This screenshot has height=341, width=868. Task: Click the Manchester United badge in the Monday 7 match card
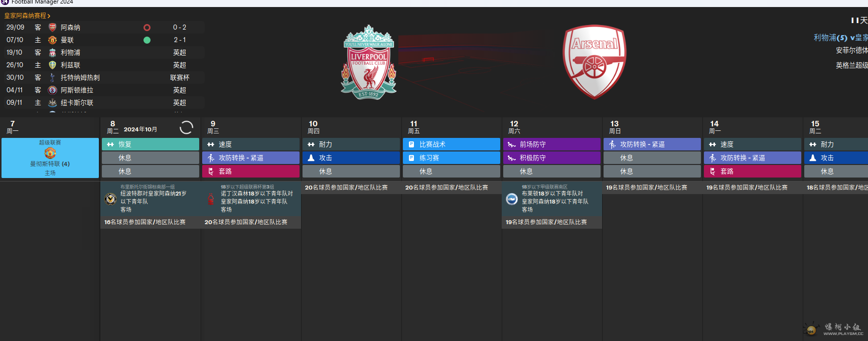[50, 153]
